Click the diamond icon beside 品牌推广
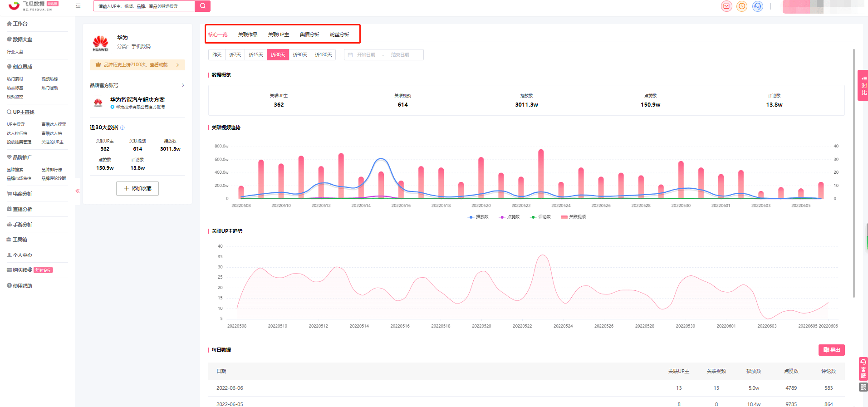Image resolution: width=868 pixels, height=407 pixels. (x=9, y=157)
